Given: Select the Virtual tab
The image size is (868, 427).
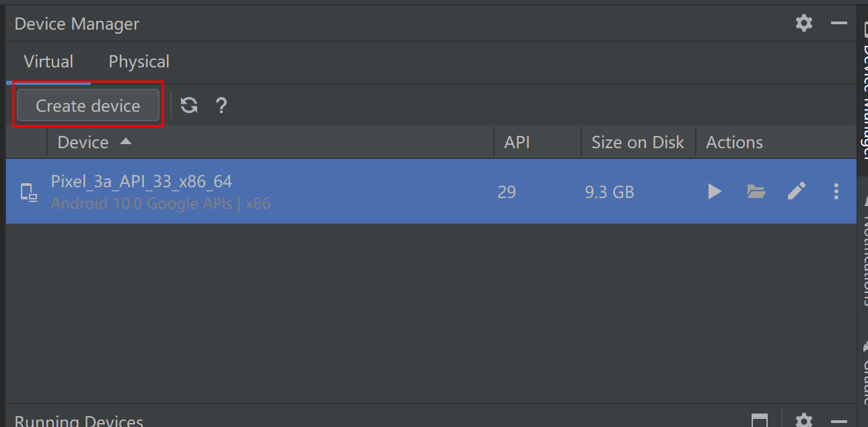Looking at the screenshot, I should (48, 61).
